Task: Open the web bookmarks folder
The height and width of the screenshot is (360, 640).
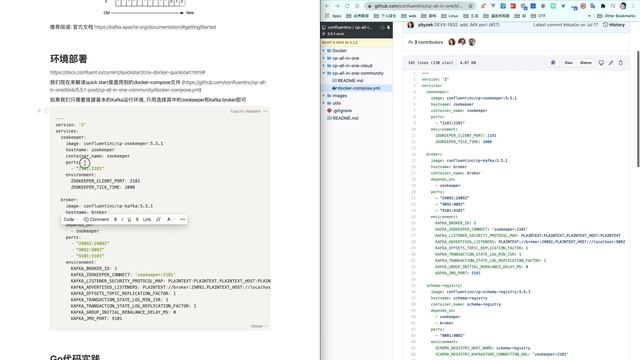Action: (409, 16)
